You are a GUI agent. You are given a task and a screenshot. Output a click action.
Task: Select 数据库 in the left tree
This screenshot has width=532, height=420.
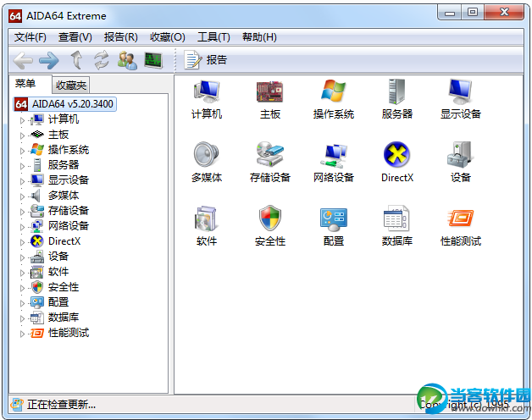(x=64, y=318)
